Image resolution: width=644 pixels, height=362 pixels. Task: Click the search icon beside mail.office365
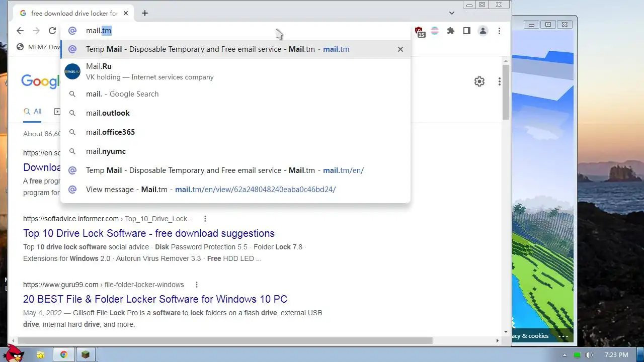[x=72, y=132]
